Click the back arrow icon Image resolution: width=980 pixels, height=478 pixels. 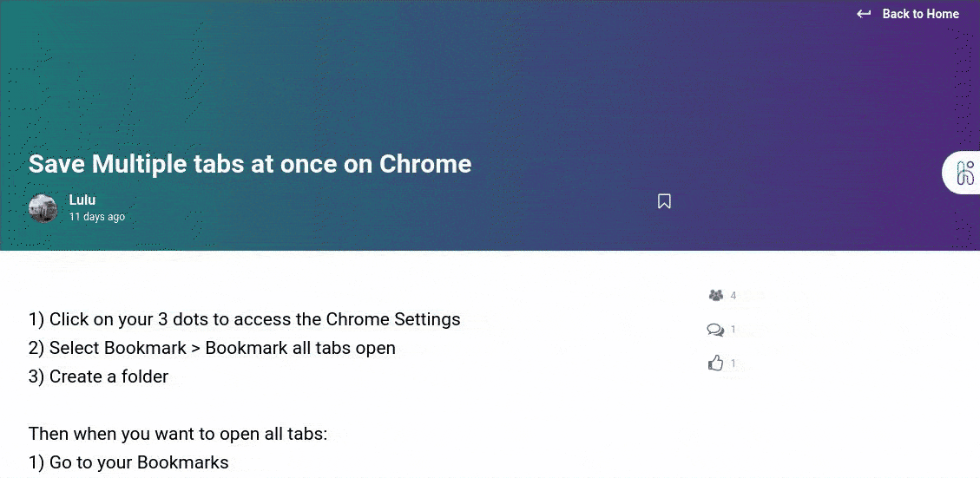point(864,14)
